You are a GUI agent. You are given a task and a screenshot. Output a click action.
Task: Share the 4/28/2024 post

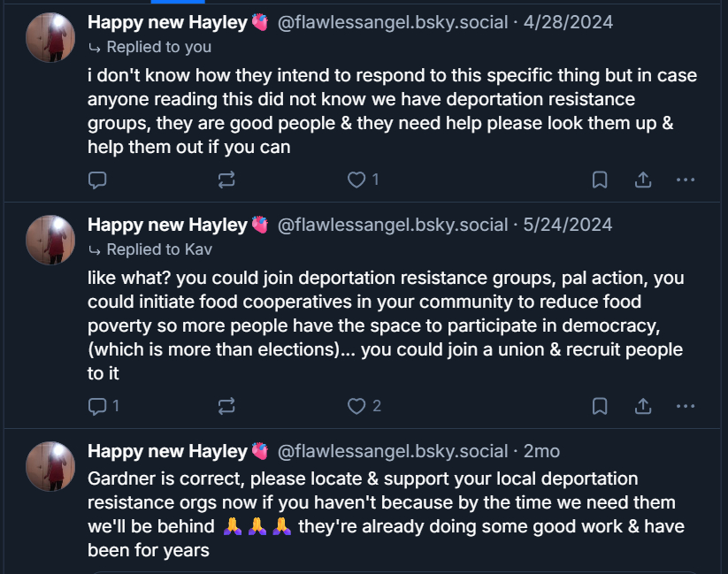[x=643, y=180]
